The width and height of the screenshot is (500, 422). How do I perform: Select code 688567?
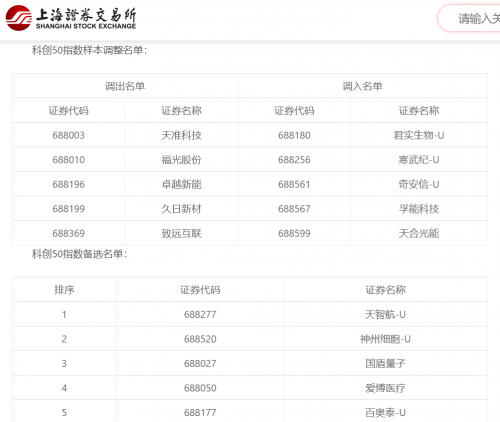[x=294, y=209]
